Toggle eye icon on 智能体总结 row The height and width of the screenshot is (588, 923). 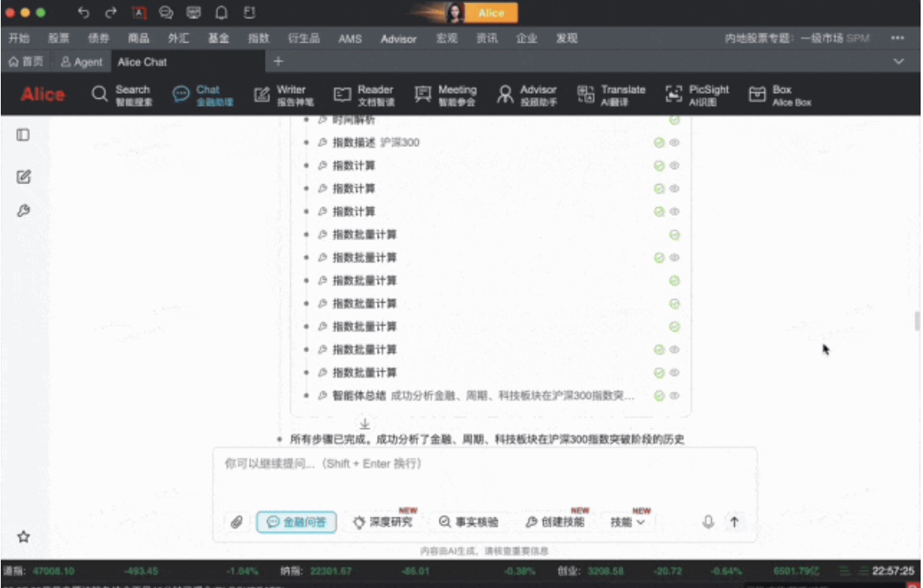[x=675, y=395]
